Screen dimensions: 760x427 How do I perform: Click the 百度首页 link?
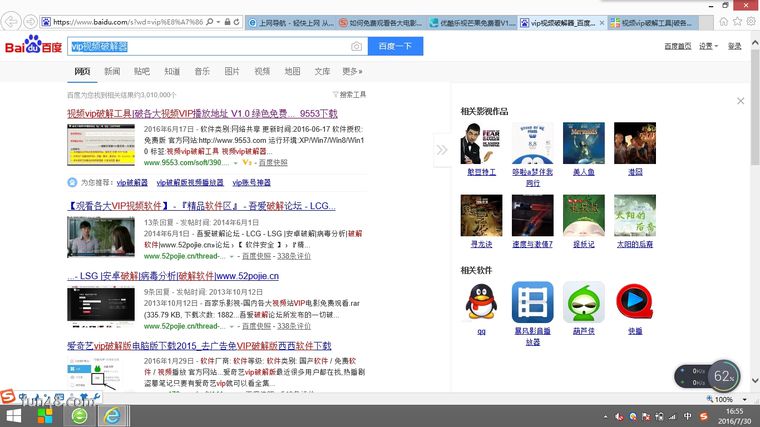[678, 46]
